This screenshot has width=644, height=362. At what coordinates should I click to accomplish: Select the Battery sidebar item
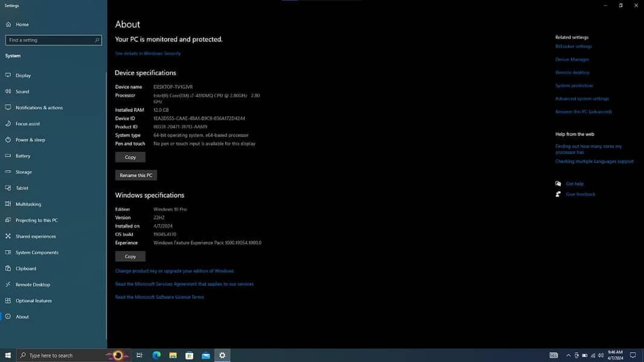coord(23,156)
